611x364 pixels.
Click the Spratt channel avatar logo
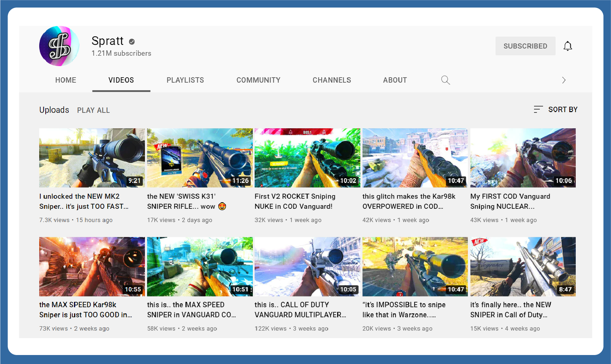point(59,46)
